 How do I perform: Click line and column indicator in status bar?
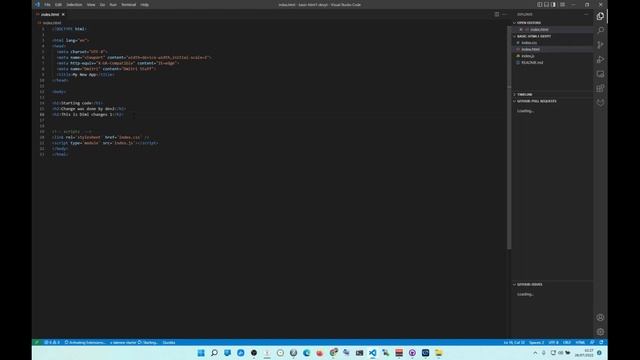(x=514, y=342)
